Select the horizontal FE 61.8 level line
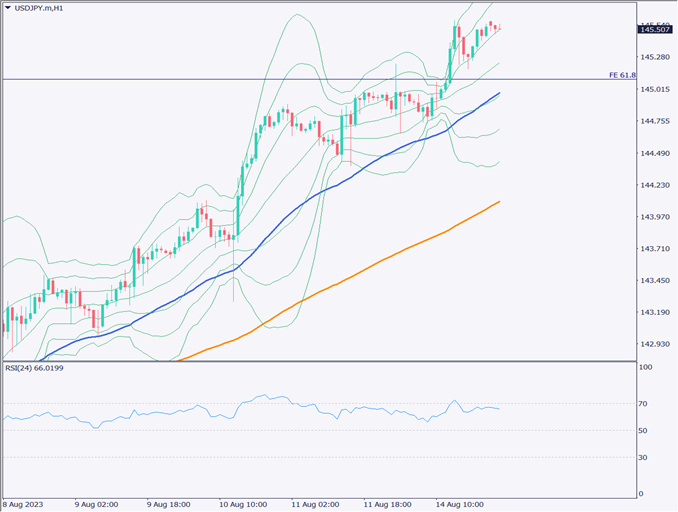 (x=300, y=79)
